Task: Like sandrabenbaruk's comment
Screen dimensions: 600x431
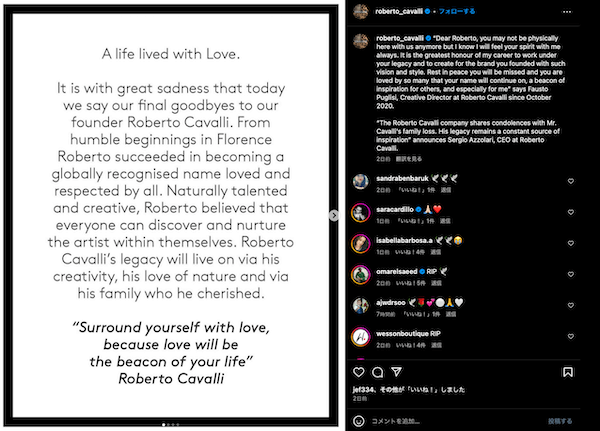Action: (x=571, y=181)
